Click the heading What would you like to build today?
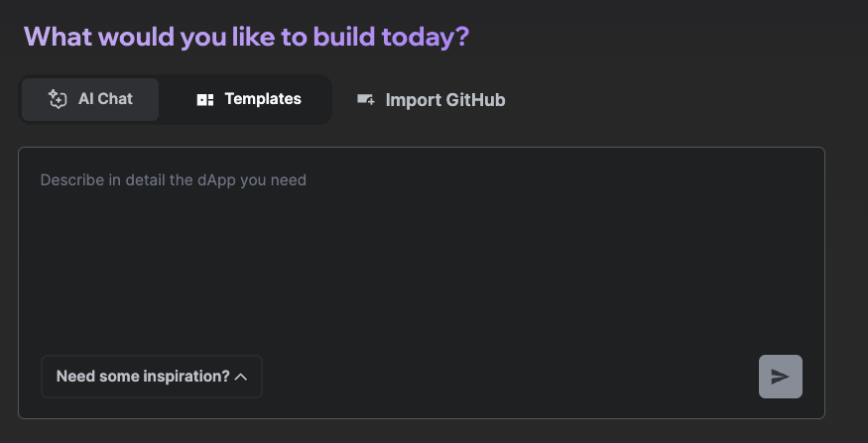Image resolution: width=868 pixels, height=443 pixels. click(246, 37)
